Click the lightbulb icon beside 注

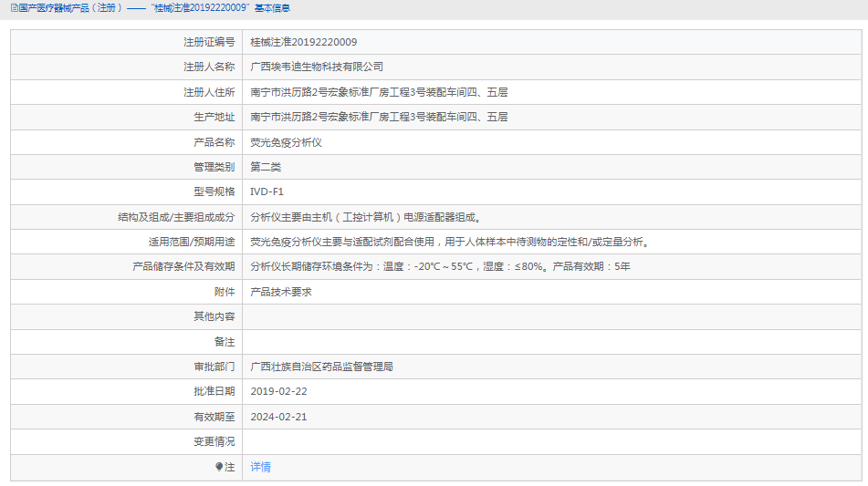coord(219,467)
